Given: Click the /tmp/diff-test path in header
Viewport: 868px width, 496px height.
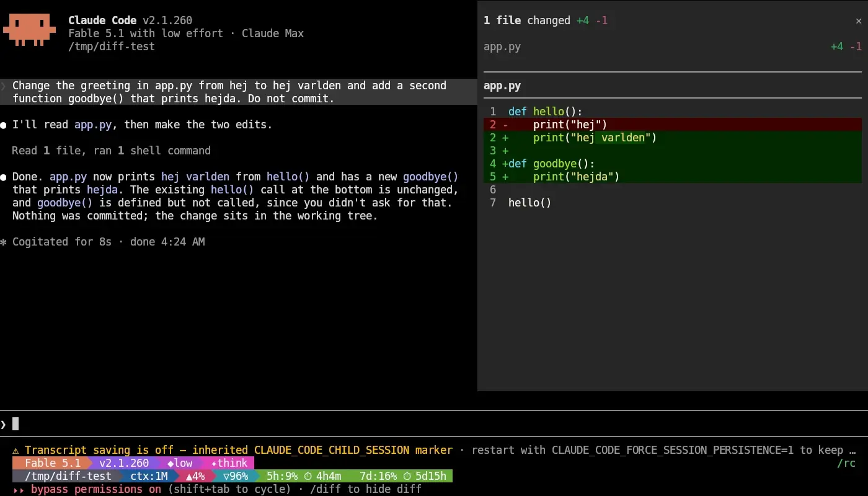Looking at the screenshot, I should coord(112,46).
